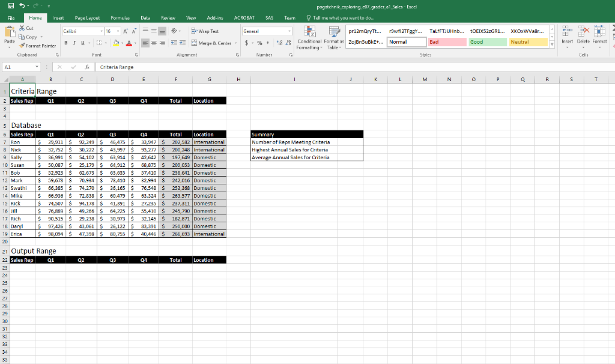This screenshot has width=615, height=364.
Task: Apply the Bad cell style
Action: pyautogui.click(x=447, y=42)
